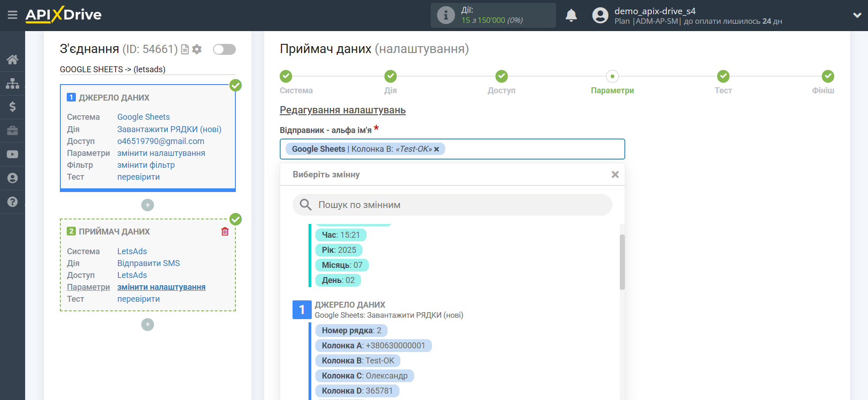Remove the Колонка B tag with x
The image size is (868, 400).
(437, 149)
